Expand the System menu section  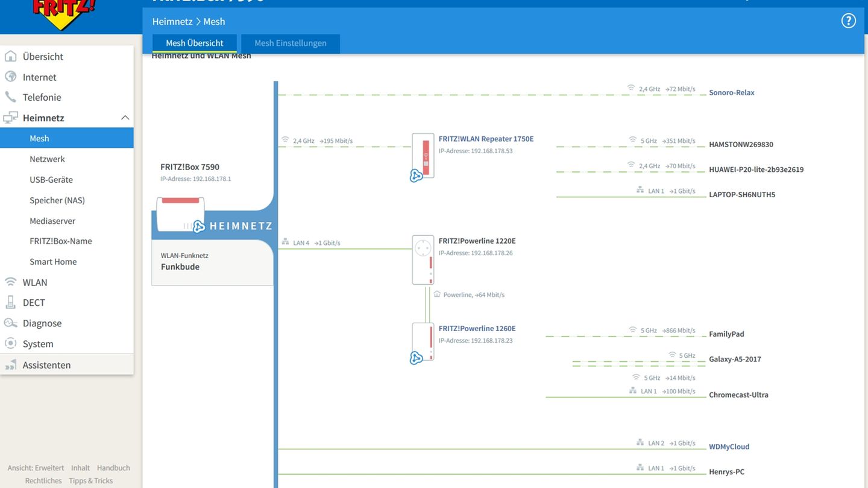(37, 344)
